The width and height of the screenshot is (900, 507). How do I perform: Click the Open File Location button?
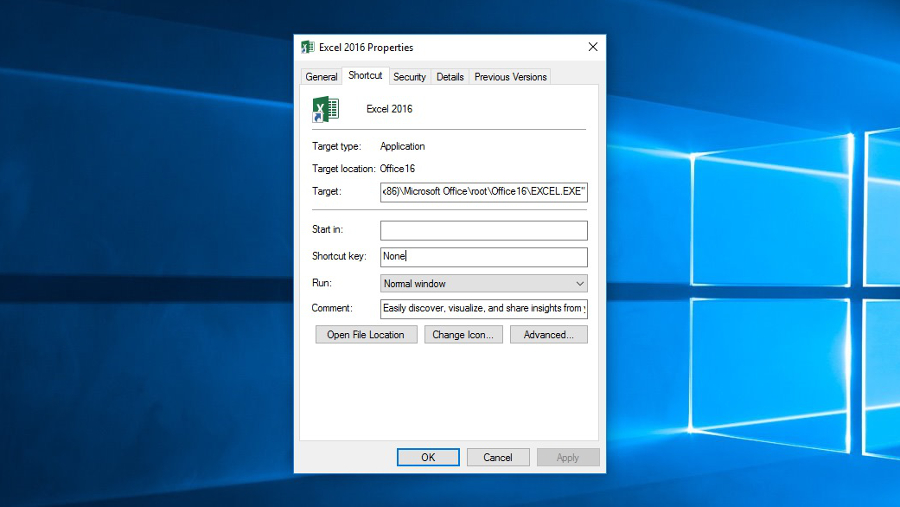coord(366,335)
